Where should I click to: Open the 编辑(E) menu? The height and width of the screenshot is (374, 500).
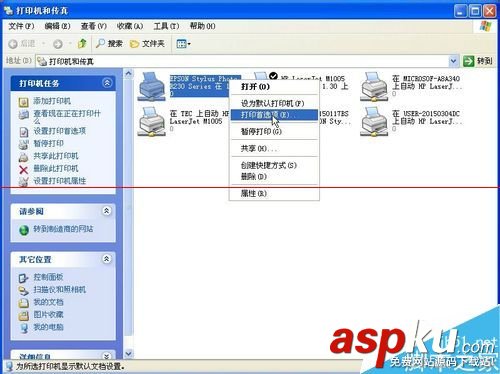click(57, 26)
